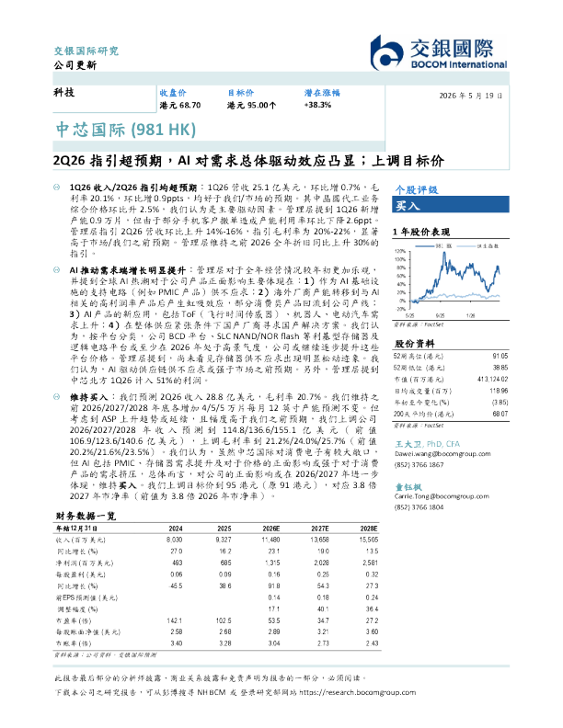The width and height of the screenshot is (563, 728).
Task: Click the 净利润(百万美元) row label
Action: click(x=85, y=563)
